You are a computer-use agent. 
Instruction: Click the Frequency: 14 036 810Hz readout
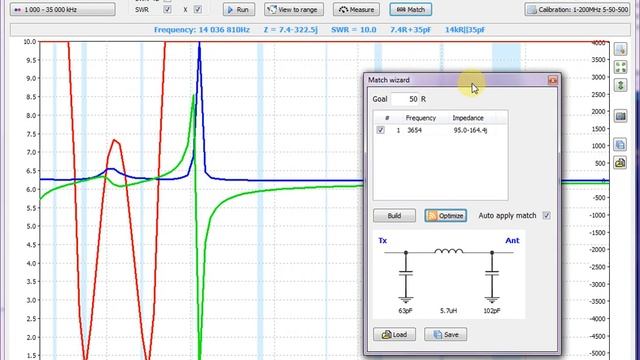(202, 30)
